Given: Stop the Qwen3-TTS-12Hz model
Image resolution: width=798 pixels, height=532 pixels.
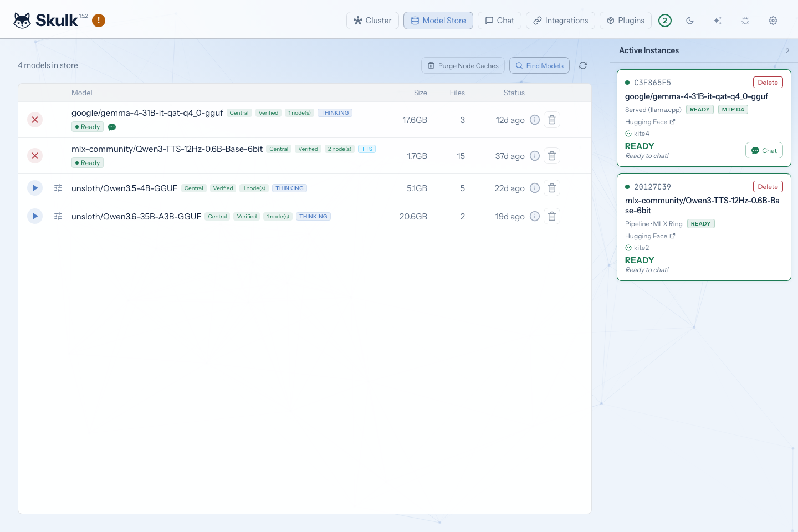Looking at the screenshot, I should (35, 156).
